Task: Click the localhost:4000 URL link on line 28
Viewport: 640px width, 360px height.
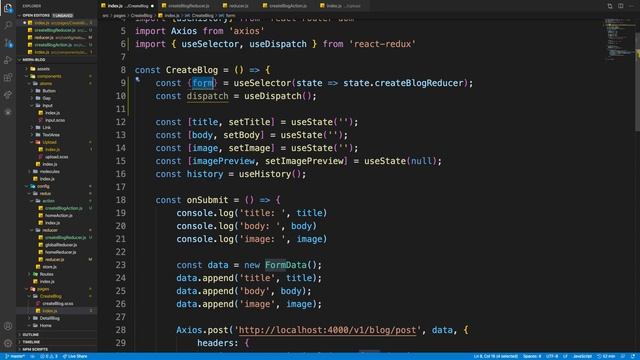Action: click(327, 330)
